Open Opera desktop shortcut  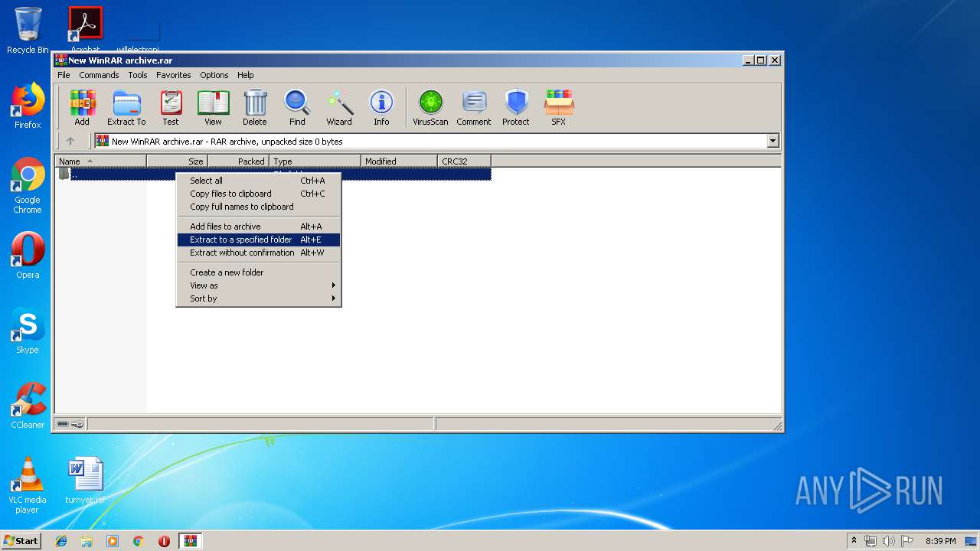point(28,256)
